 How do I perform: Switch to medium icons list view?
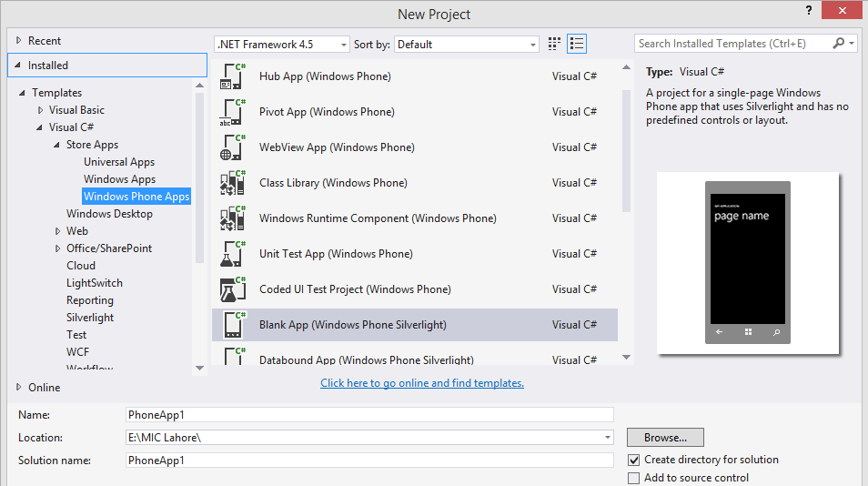coord(577,44)
